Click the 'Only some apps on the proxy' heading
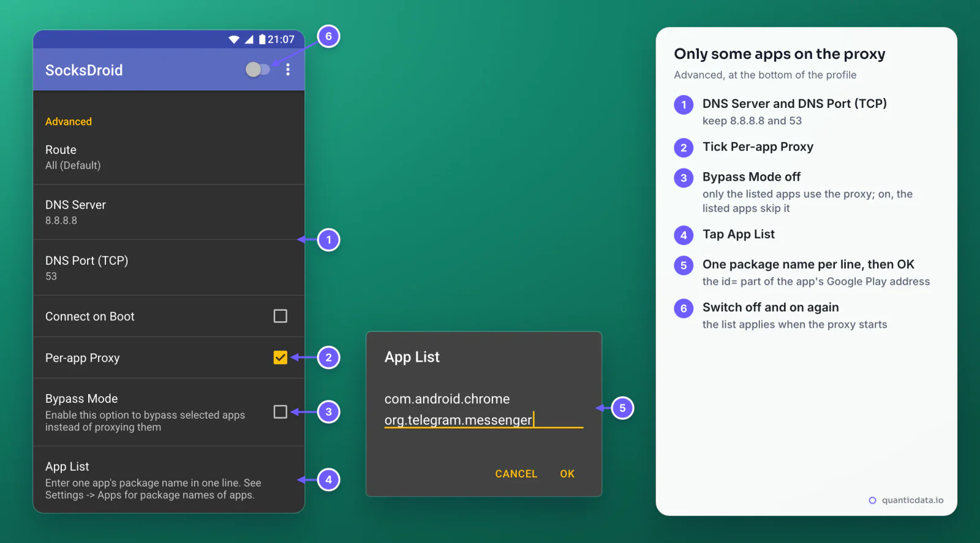The height and width of the screenshot is (543, 980). (x=780, y=54)
